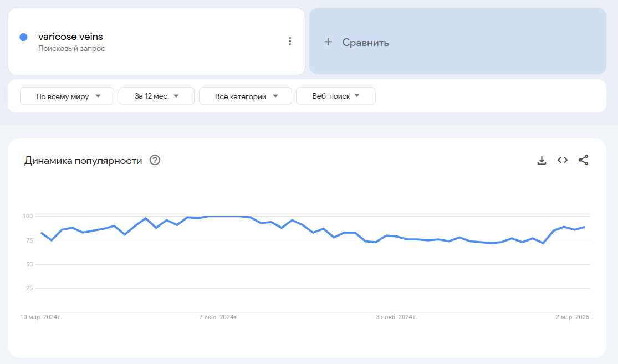The image size is (618, 364).
Task: Click the Динамика популярности heading
Action: [x=83, y=161]
